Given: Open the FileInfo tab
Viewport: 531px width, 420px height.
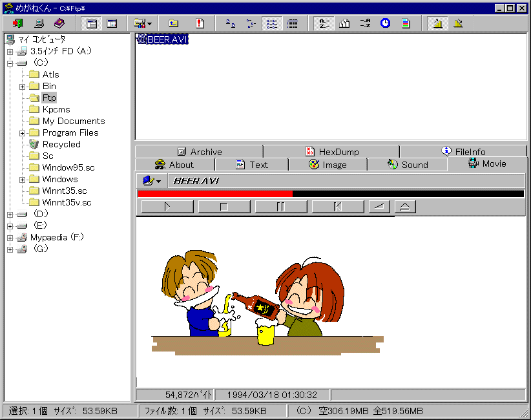Looking at the screenshot, I should point(463,151).
